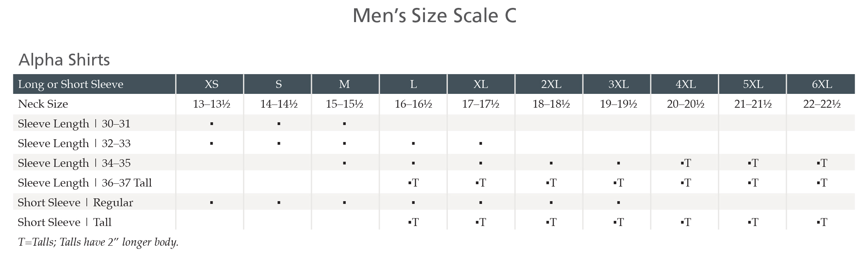Click the 3XL column header

click(x=618, y=84)
